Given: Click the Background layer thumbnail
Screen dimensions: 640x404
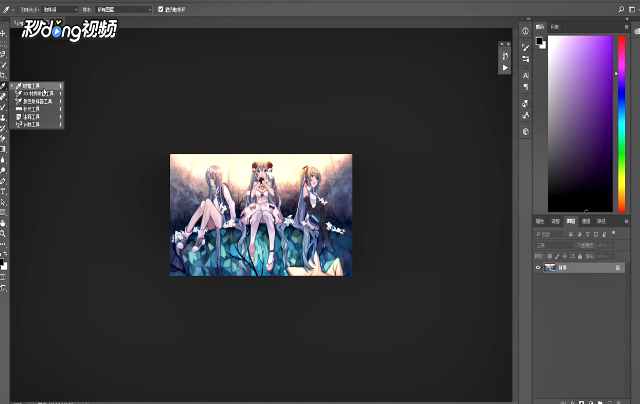Looking at the screenshot, I should pyautogui.click(x=550, y=268).
